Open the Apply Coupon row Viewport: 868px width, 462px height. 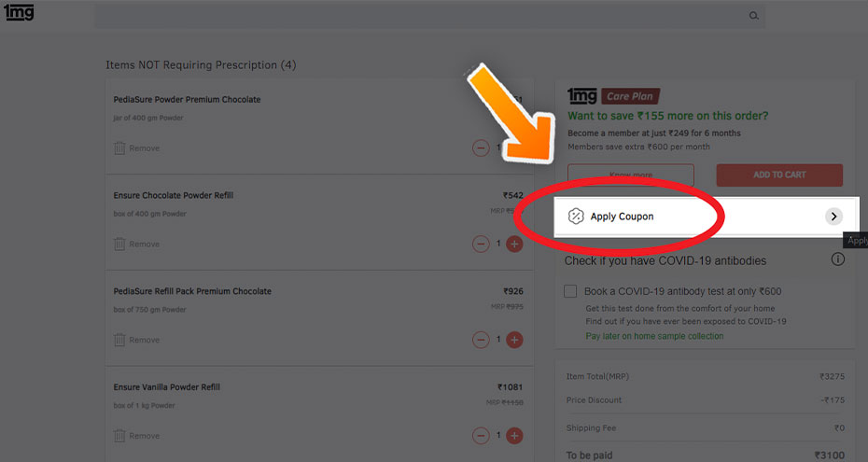coord(707,217)
